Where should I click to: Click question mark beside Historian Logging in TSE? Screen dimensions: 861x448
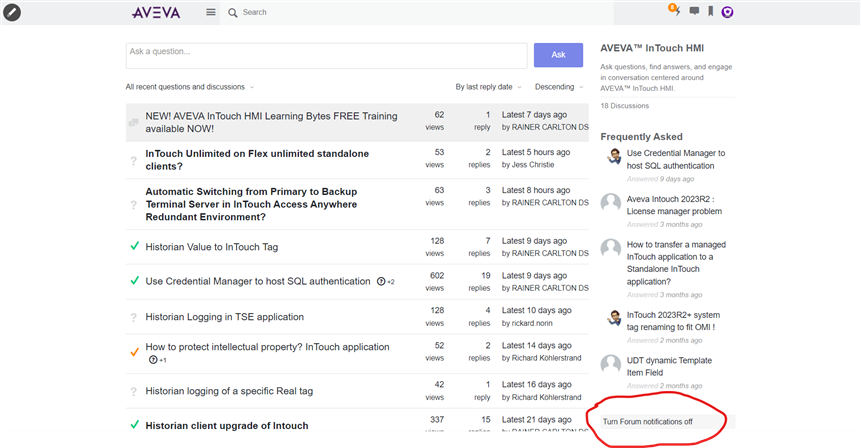click(133, 317)
